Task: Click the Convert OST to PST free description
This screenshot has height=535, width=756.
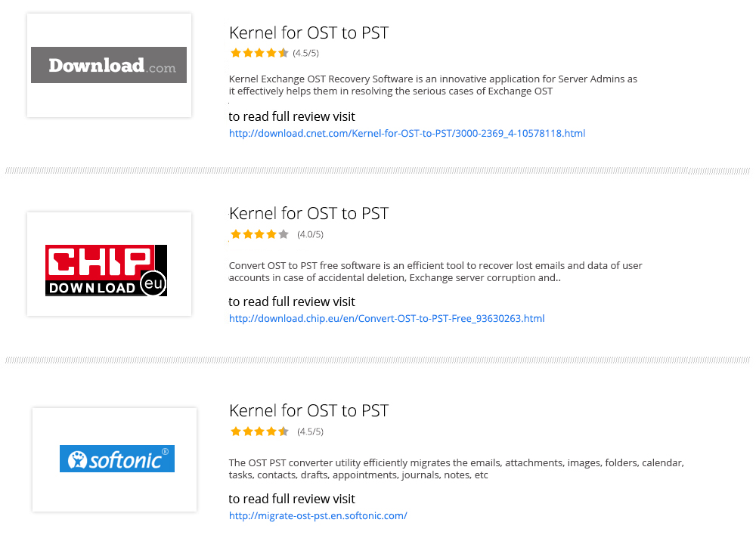Action: (x=435, y=271)
